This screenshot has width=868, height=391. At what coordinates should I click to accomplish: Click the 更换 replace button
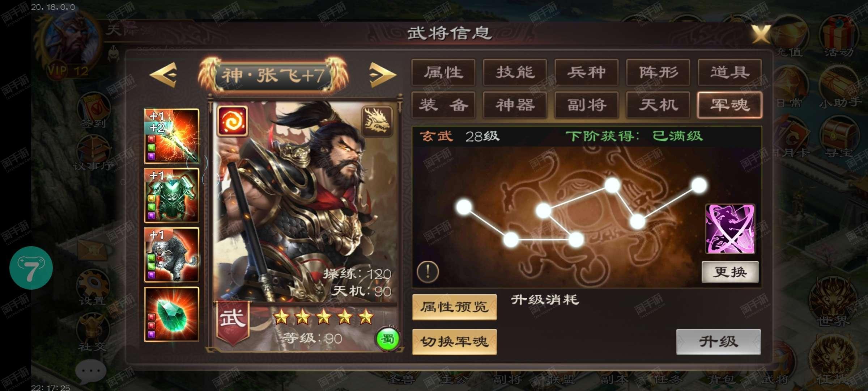tap(730, 272)
